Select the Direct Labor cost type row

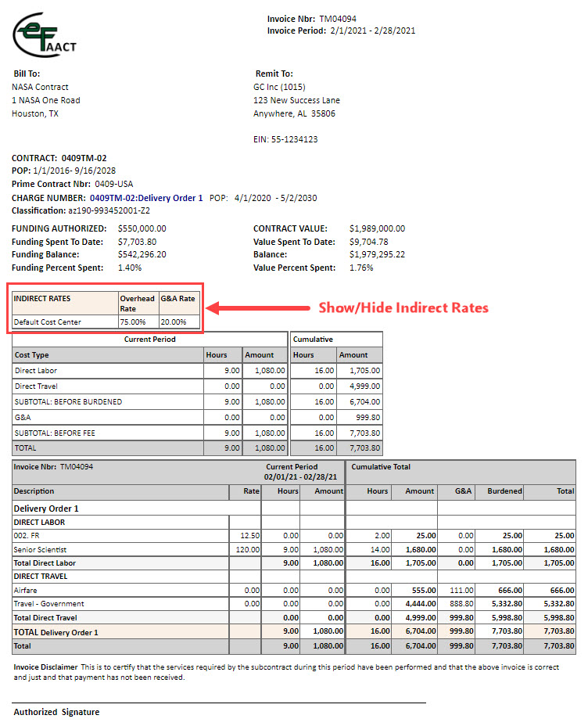(x=36, y=370)
